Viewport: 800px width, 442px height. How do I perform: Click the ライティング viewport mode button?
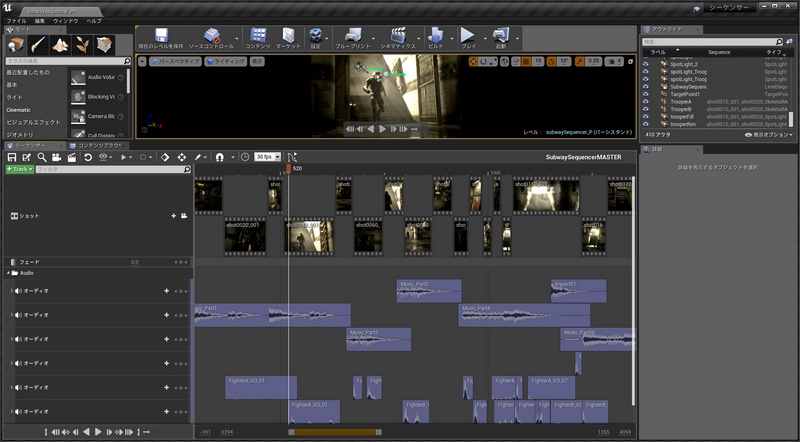[227, 61]
